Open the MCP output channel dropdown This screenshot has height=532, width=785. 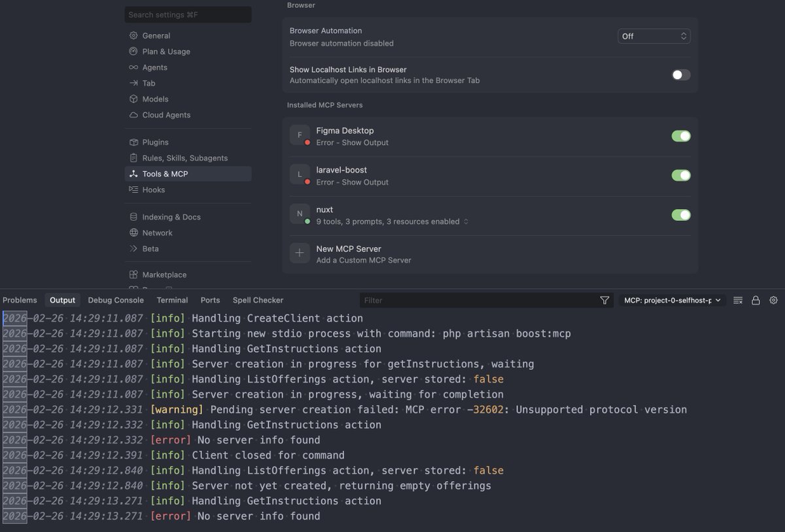(x=672, y=300)
